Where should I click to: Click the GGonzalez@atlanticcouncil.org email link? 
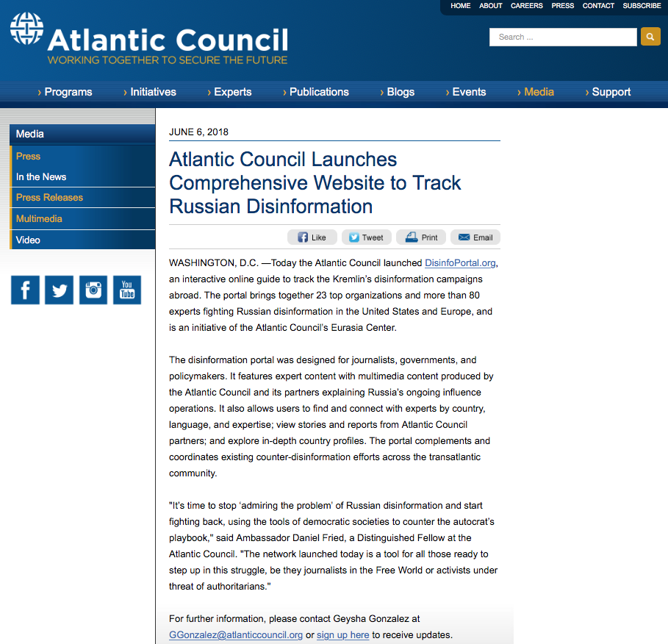[236, 635]
